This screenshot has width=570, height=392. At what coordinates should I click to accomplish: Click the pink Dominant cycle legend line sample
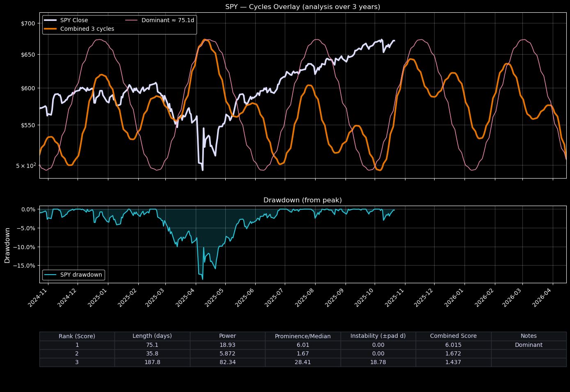tap(132, 20)
